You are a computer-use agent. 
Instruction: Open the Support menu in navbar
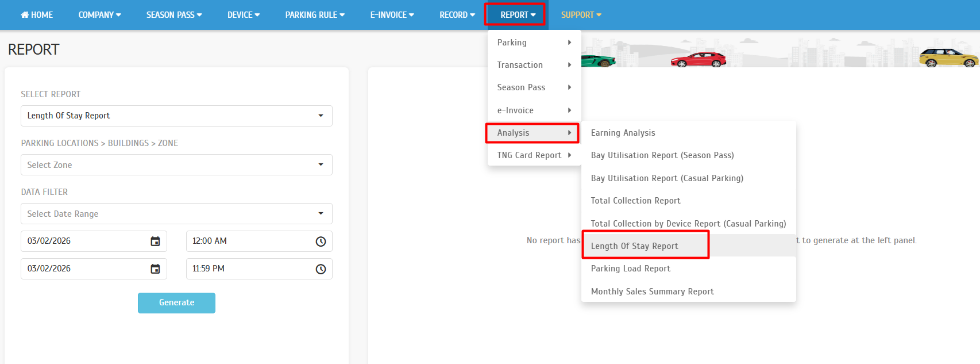(x=581, y=15)
